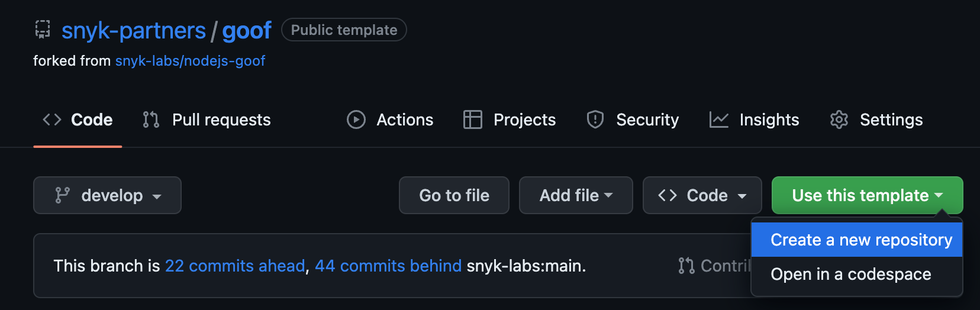The height and width of the screenshot is (310, 980).
Task: Click the Pull requests merge icon
Action: click(x=151, y=120)
